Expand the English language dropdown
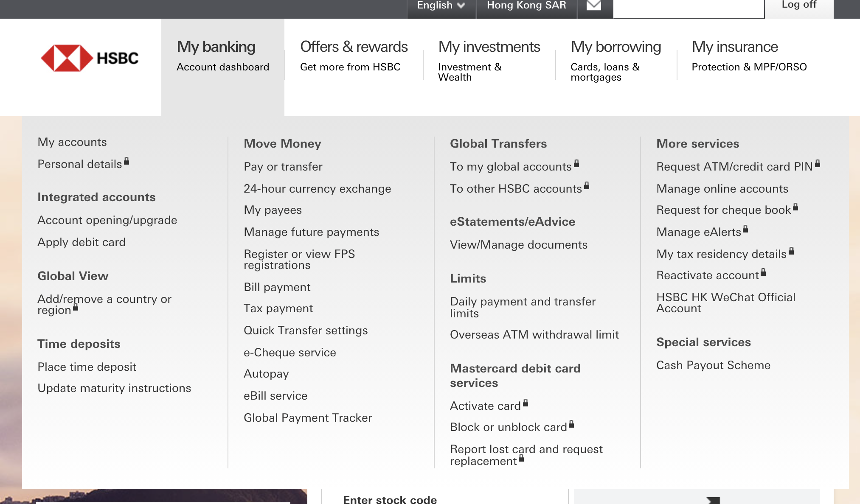The image size is (860, 504). [441, 6]
